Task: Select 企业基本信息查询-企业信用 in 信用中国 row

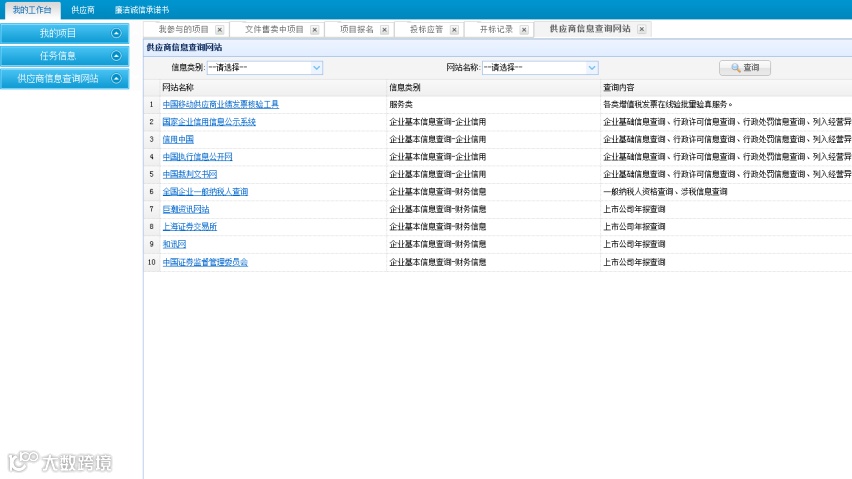Action: click(493, 139)
